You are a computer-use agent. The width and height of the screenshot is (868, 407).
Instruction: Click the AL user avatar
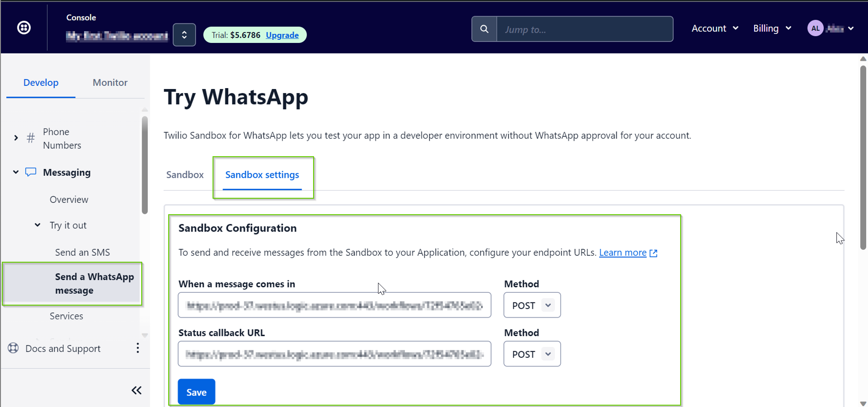pos(815,28)
